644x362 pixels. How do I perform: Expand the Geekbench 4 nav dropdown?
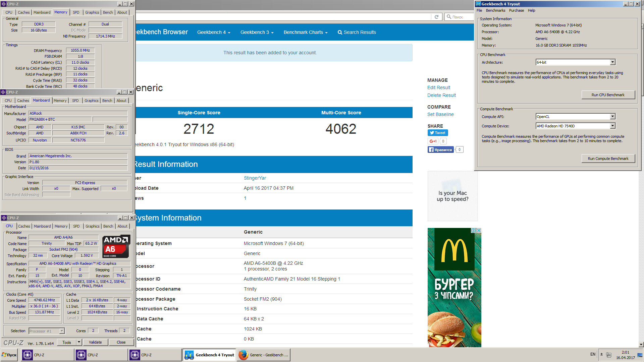tap(214, 32)
